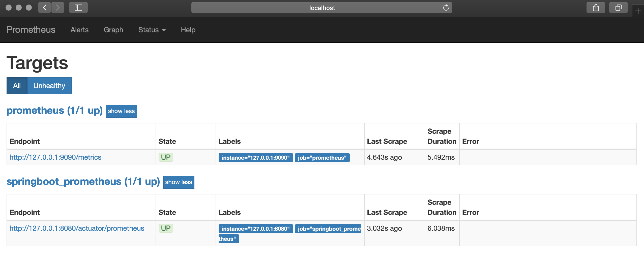Click the reload page icon
The height and width of the screenshot is (273, 644).
[446, 8]
